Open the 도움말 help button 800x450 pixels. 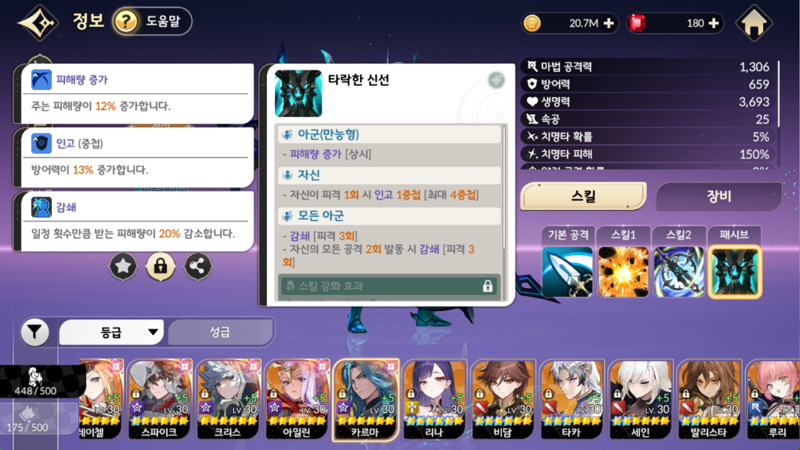point(152,21)
